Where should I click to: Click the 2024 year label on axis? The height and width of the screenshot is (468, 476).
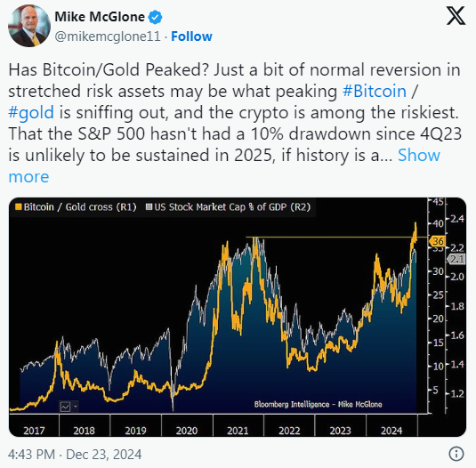[391, 431]
